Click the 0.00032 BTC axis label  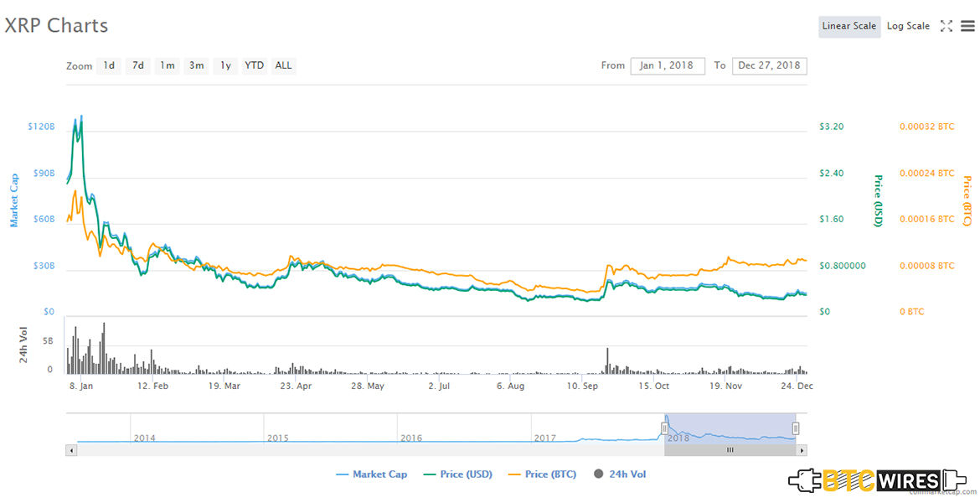tap(927, 127)
